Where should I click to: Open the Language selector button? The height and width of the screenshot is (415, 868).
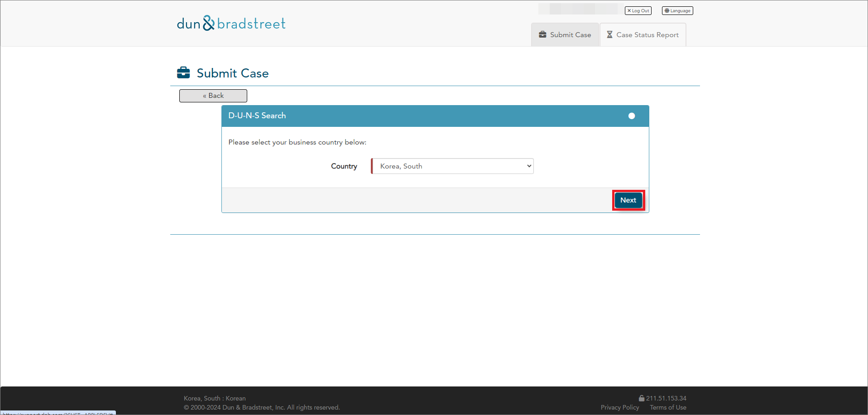tap(677, 10)
